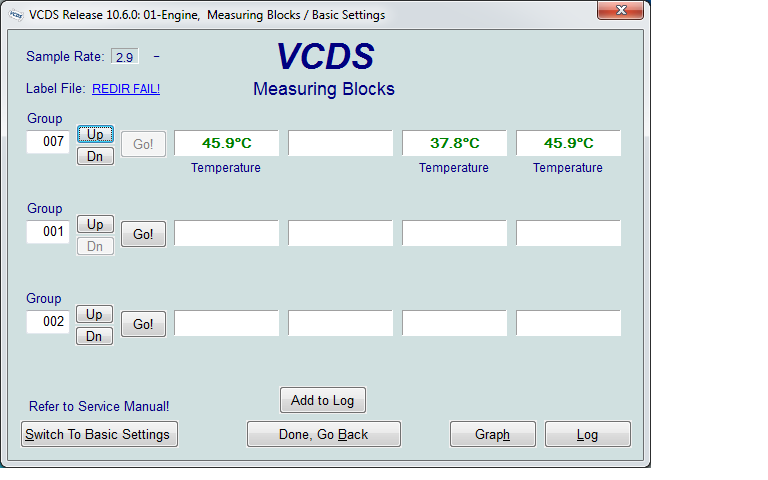Decrease group 002 with Dn button
768x480 pixels.
95,336
